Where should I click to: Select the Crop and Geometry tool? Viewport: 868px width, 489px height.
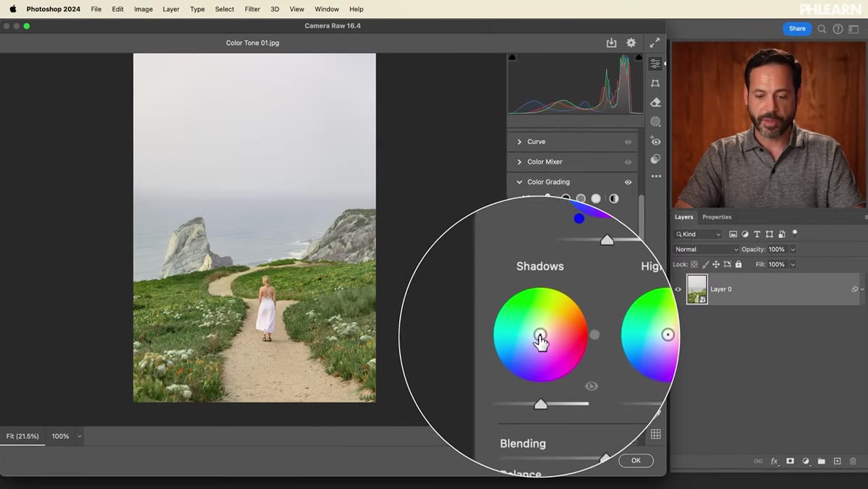[655, 83]
